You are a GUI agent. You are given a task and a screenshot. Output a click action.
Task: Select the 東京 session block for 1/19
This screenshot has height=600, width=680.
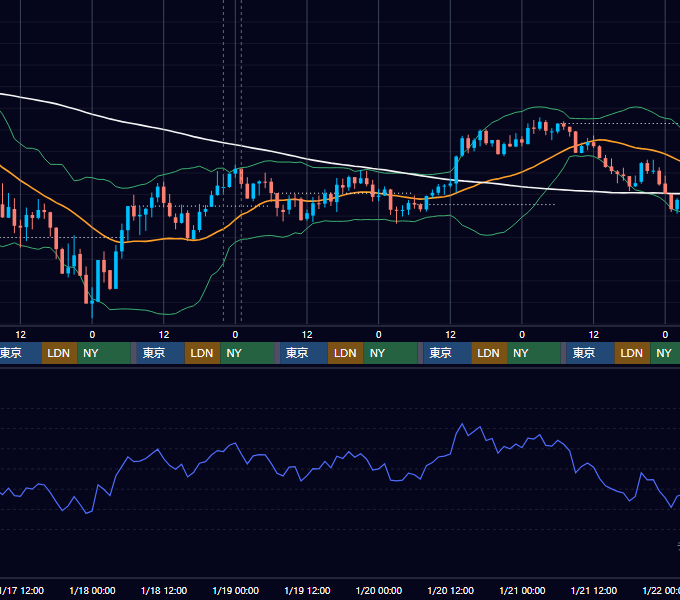(x=304, y=353)
